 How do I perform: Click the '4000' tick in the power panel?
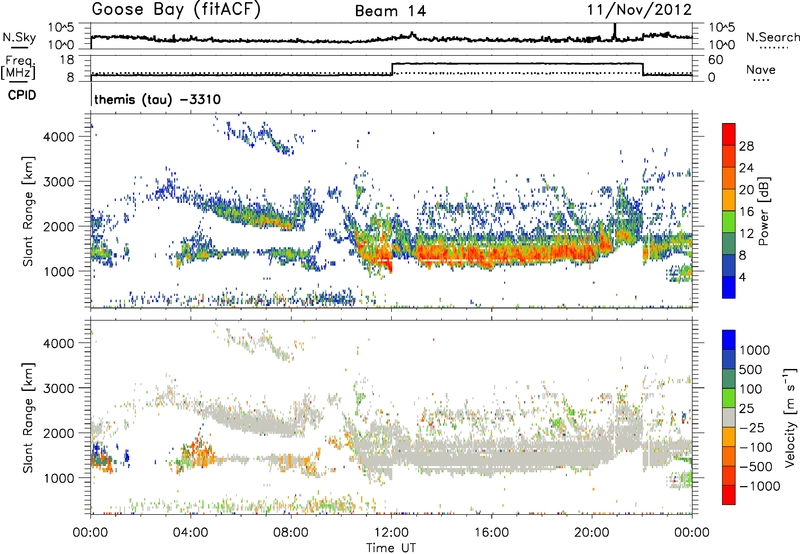tap(58, 137)
